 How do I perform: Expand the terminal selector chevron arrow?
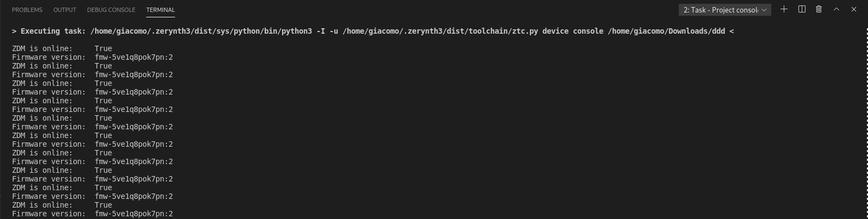pyautogui.click(x=764, y=10)
